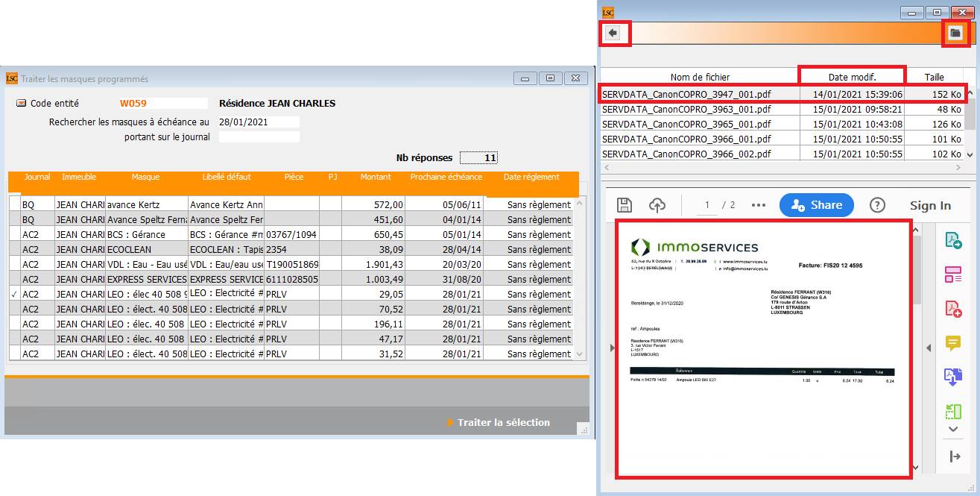Click the back arrow in the file viewer
The image size is (980, 496).
pos(613,34)
